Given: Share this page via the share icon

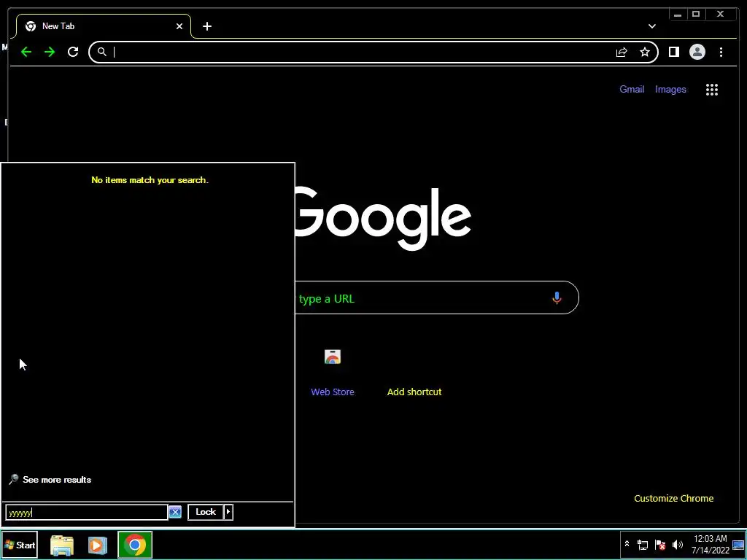Looking at the screenshot, I should 622,52.
